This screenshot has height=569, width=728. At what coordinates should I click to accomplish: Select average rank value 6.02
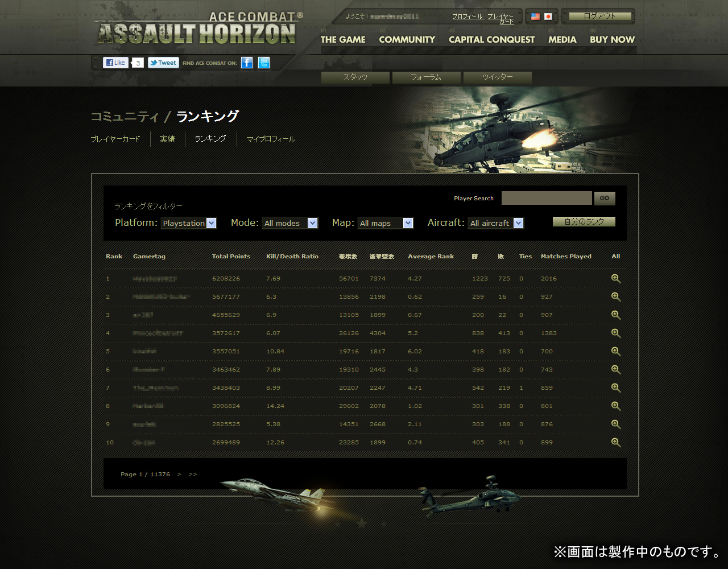[415, 352]
